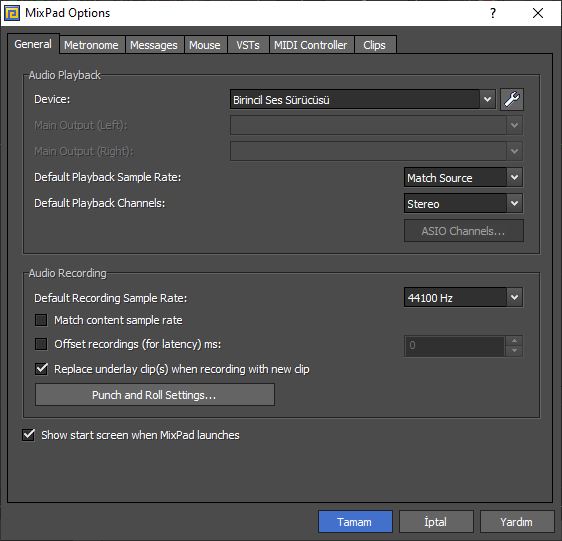This screenshot has height=541, width=562.
Task: Toggle Offset recordings for latency checkbox
Action: click(41, 344)
